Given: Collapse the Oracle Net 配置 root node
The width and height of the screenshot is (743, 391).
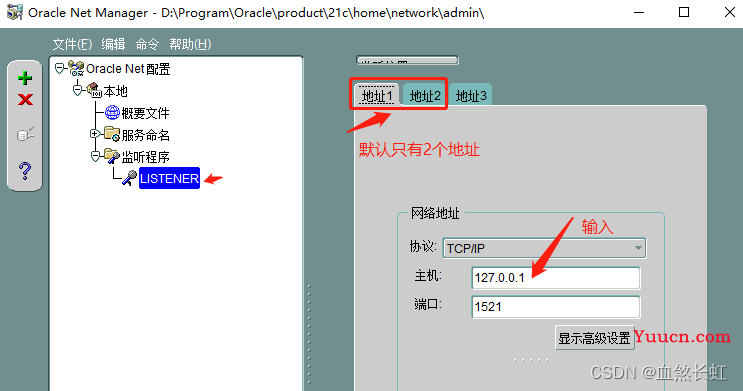Looking at the screenshot, I should pyautogui.click(x=59, y=69).
